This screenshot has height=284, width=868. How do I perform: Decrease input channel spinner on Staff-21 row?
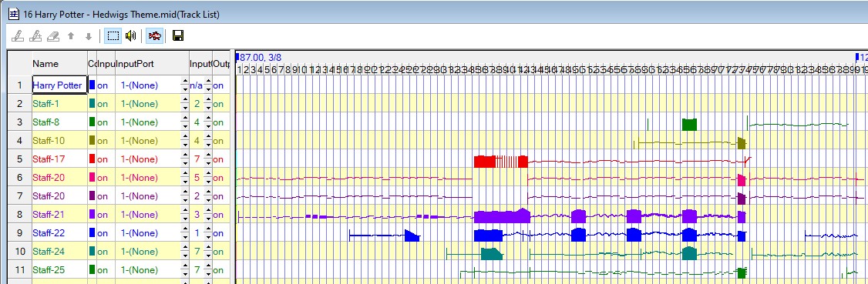[209, 219]
